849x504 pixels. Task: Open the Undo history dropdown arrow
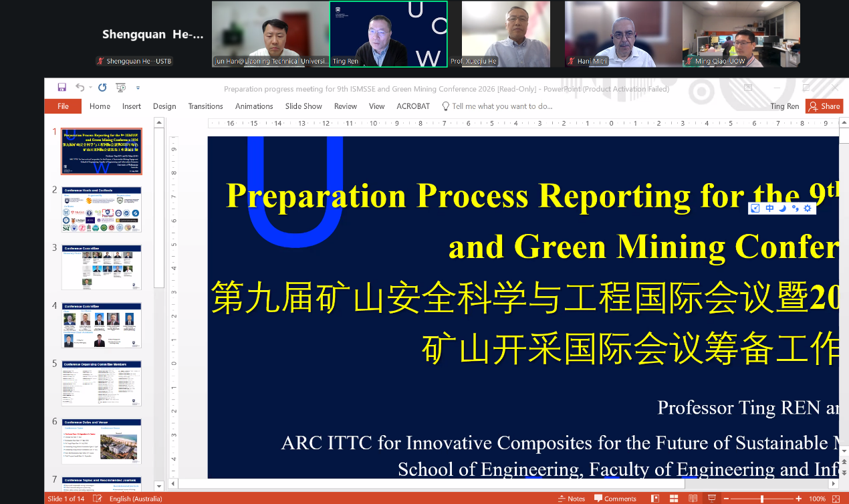[x=90, y=88]
